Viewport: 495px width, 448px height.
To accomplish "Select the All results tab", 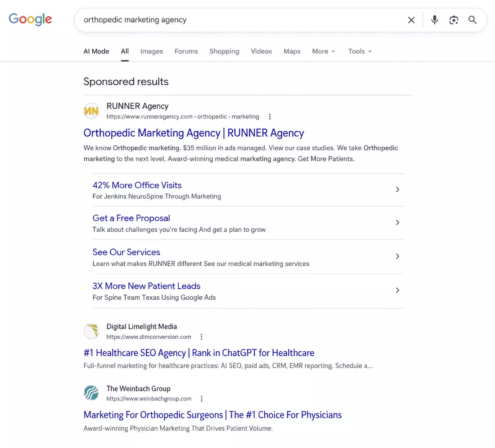I will click(125, 51).
